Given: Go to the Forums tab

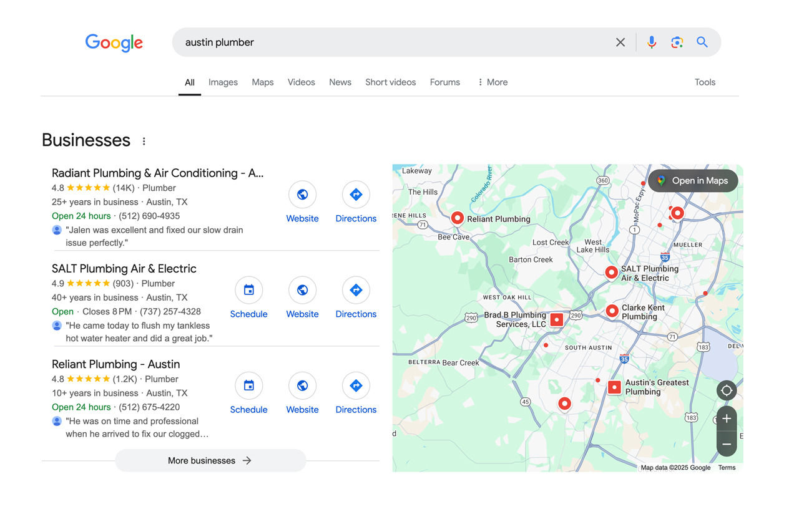Looking at the screenshot, I should [x=445, y=82].
